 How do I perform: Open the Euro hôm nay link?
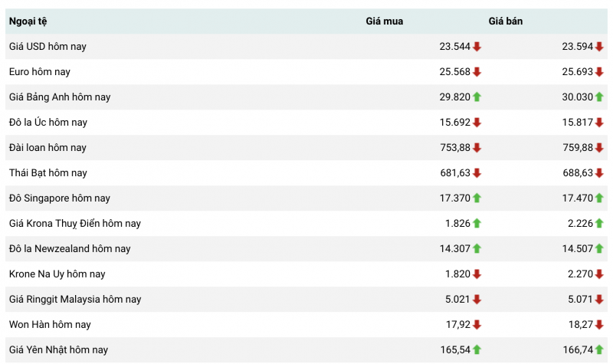pyautogui.click(x=40, y=72)
